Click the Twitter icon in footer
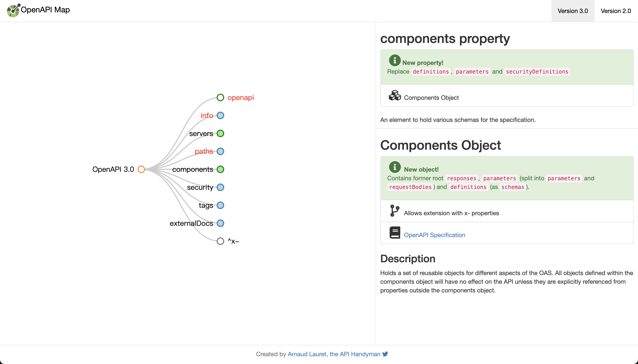638x364 pixels. point(385,354)
